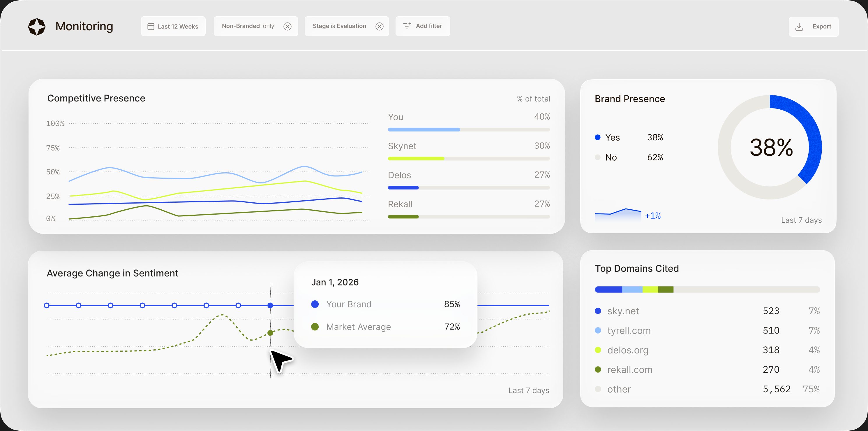Click the filter icon on Add filter
This screenshot has width=868, height=431.
point(407,26)
